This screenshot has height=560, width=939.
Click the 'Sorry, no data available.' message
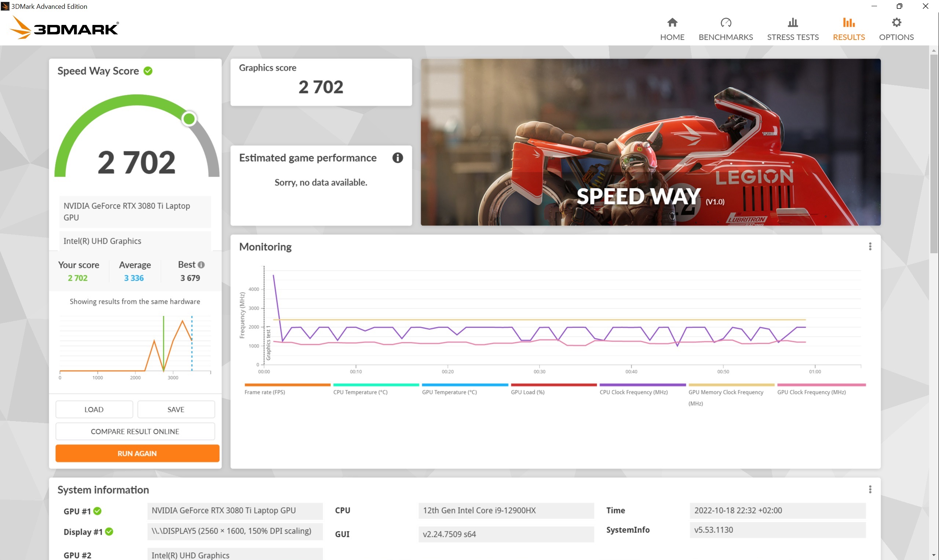pos(321,183)
